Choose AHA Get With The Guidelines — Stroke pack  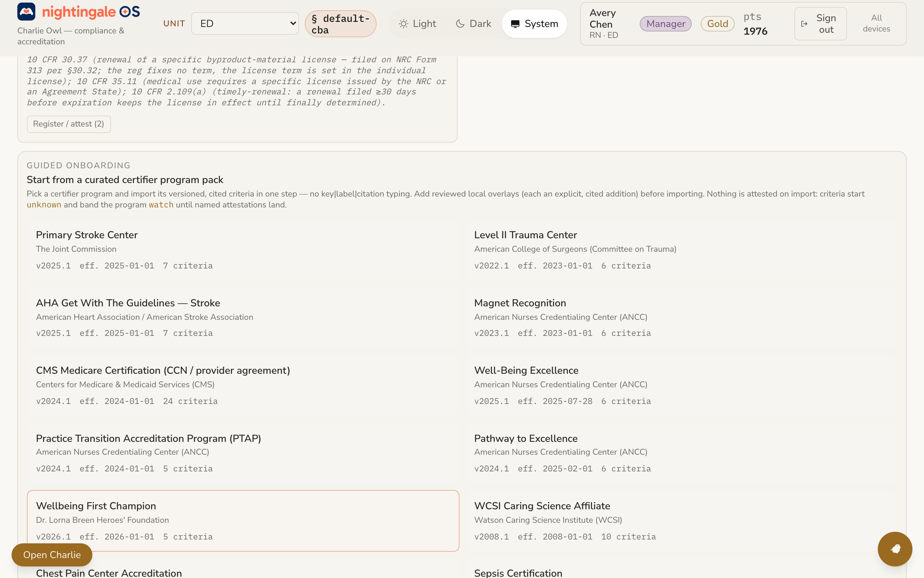coord(243,318)
